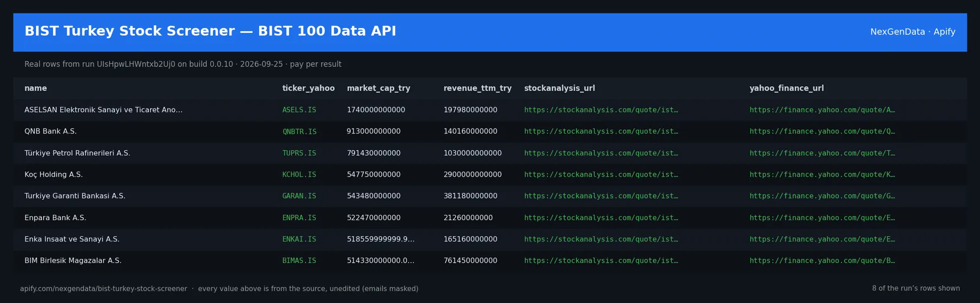The width and height of the screenshot is (980, 303).
Task: Click the Turkiye Garanti Bankasi A.S. name
Action: (75, 196)
